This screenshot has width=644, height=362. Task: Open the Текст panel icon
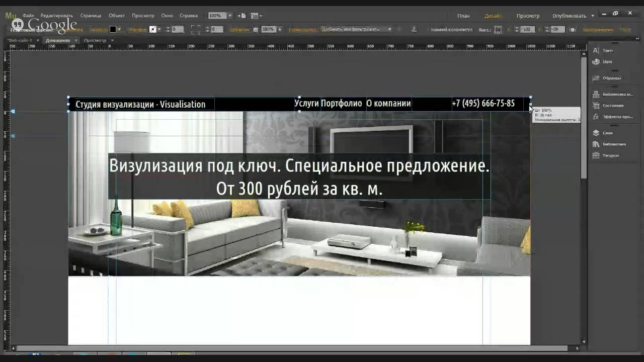tap(596, 50)
